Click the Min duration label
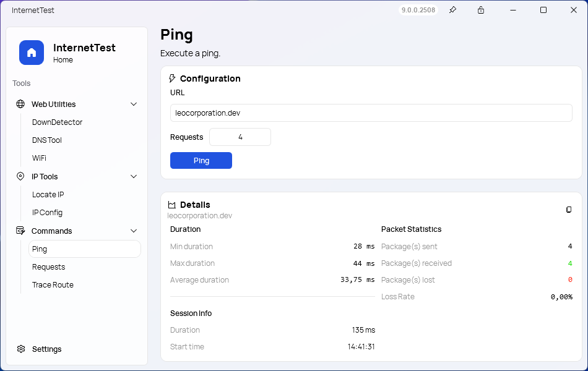588x371 pixels. pos(191,247)
